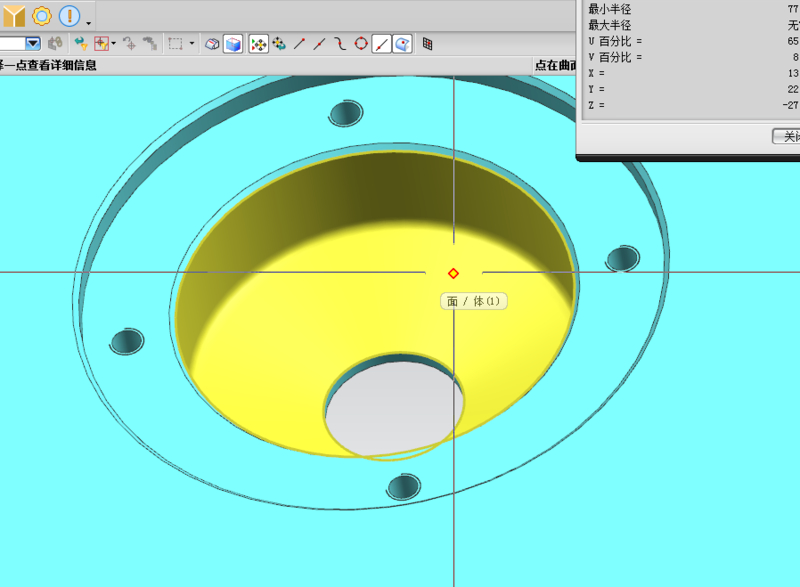Click the blue exclamation mark icon
The image size is (800, 587).
point(69,16)
